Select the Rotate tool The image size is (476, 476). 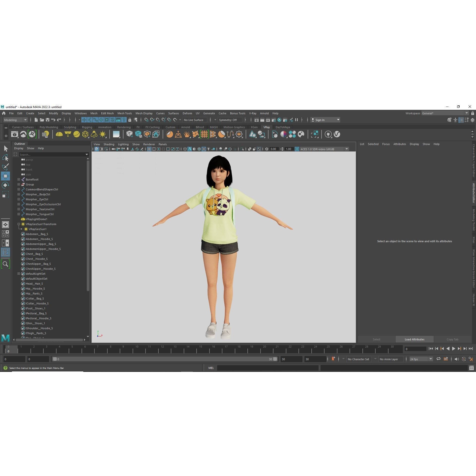[5, 185]
